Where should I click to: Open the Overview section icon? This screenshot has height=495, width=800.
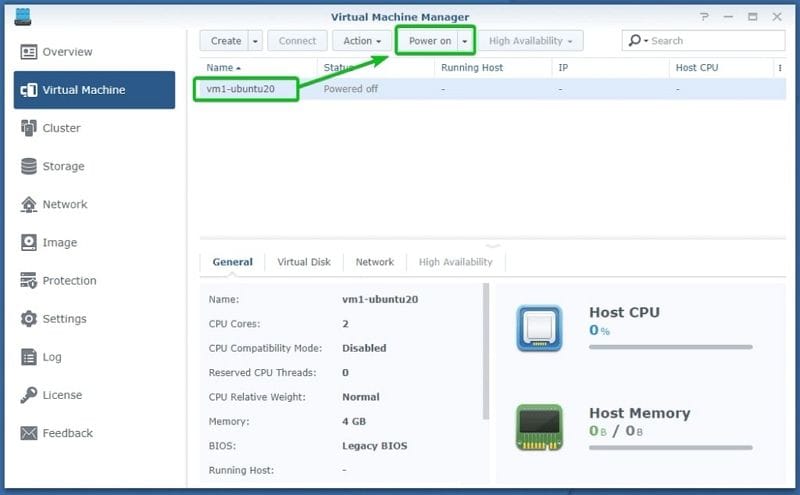pos(29,52)
